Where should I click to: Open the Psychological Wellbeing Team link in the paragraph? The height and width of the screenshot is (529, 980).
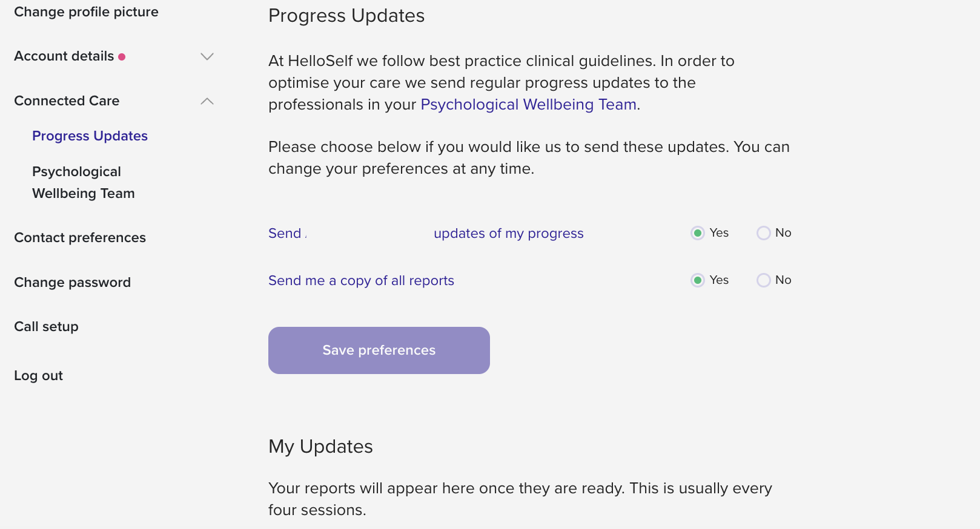528,104
